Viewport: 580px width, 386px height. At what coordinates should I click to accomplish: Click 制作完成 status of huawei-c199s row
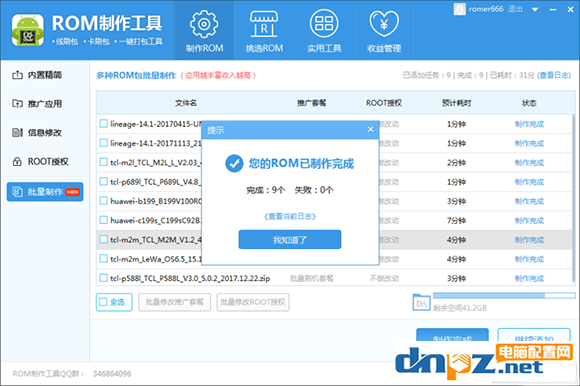tap(529, 220)
